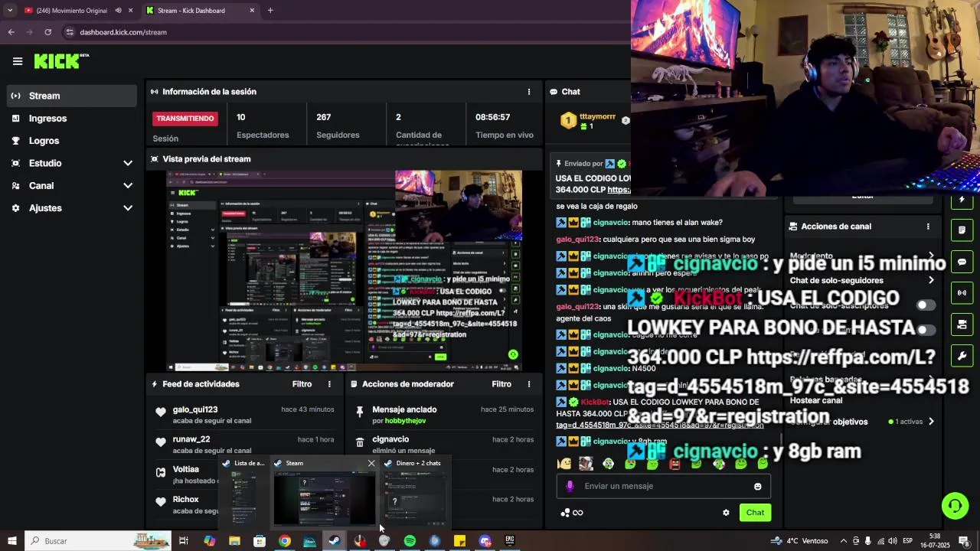This screenshot has height=551, width=980.
Task: Open Acciones de canal three-dot menu
Action: click(928, 227)
